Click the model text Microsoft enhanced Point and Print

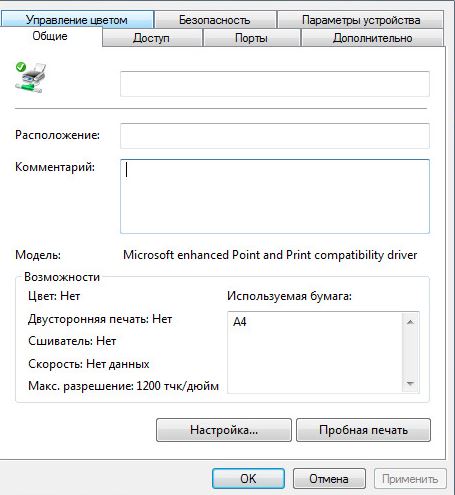[x=270, y=255]
